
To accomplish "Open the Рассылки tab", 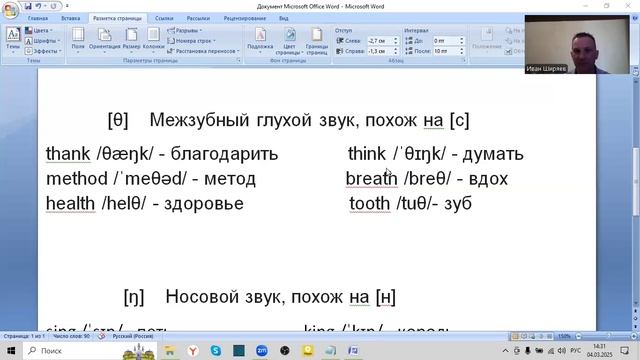I will pyautogui.click(x=198, y=18).
